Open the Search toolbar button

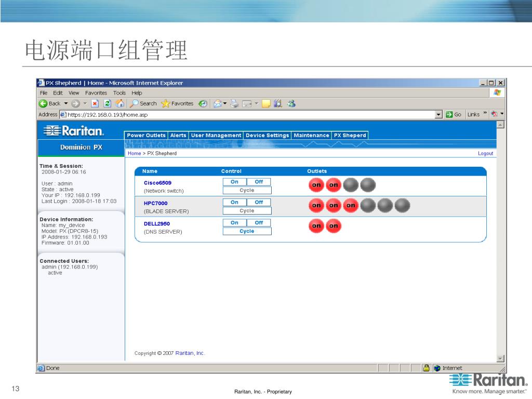click(x=144, y=103)
